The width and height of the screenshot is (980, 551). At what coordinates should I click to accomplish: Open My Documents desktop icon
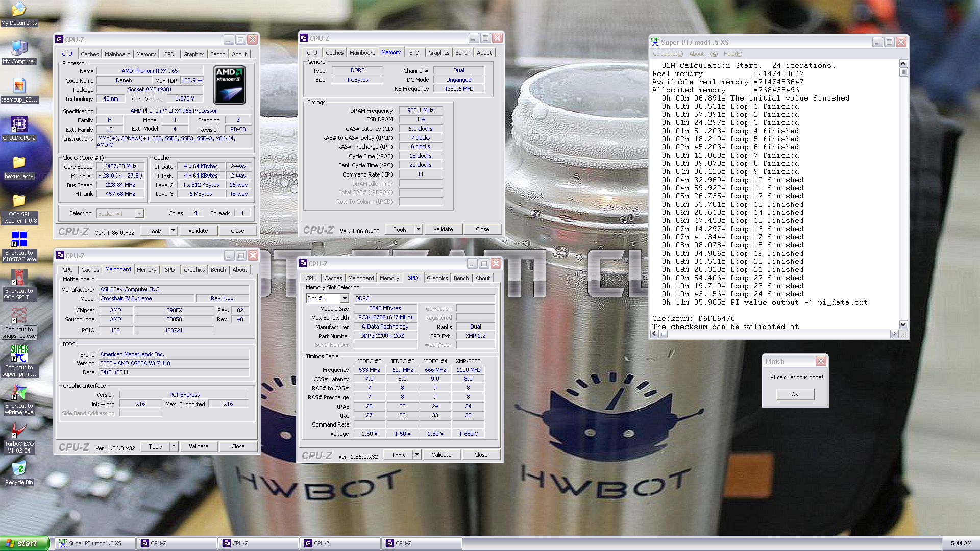click(x=19, y=13)
